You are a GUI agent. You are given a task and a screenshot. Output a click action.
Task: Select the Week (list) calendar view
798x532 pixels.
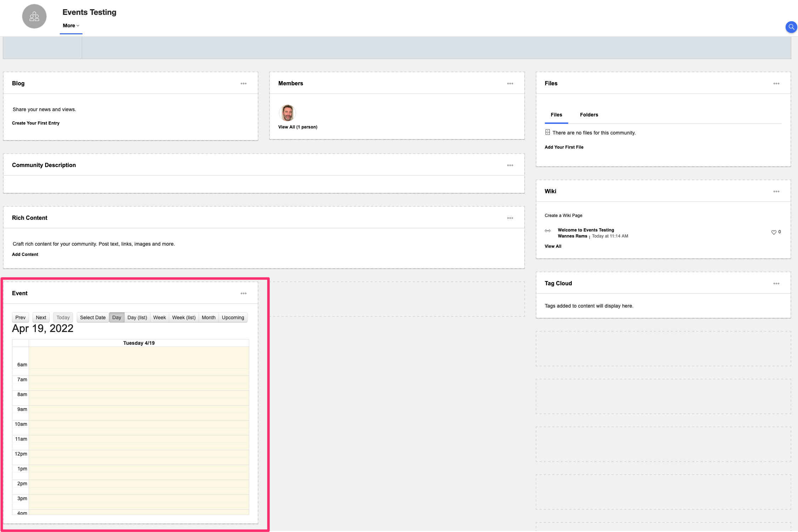(x=184, y=318)
